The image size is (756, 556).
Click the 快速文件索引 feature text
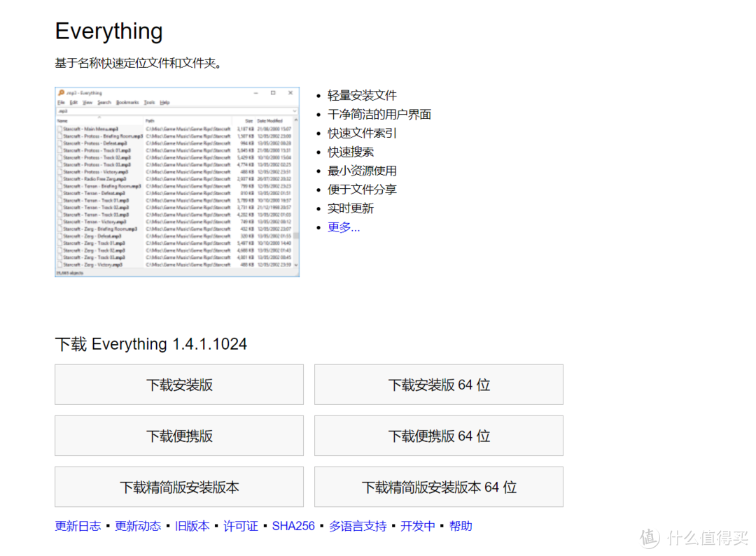click(362, 133)
